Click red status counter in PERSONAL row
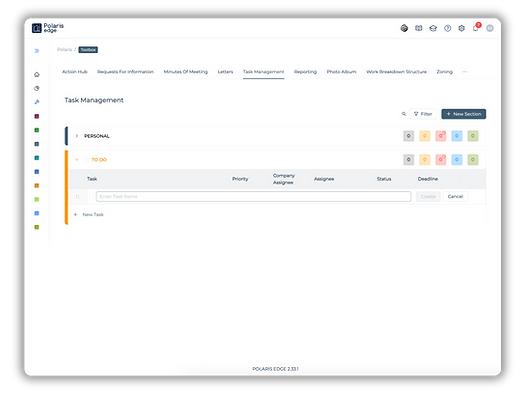This screenshot has height=394, width=526. pyautogui.click(x=441, y=136)
